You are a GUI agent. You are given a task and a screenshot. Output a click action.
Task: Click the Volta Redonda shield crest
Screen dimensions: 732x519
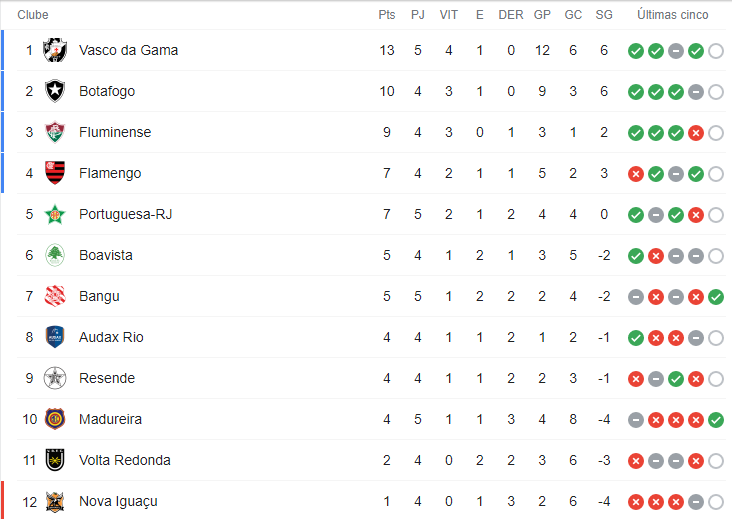coord(55,460)
